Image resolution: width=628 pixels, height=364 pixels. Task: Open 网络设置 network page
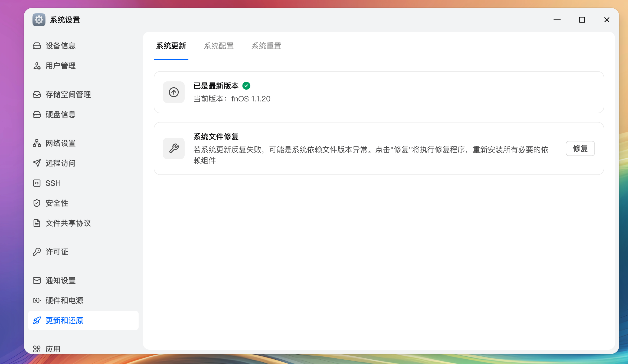(x=60, y=143)
